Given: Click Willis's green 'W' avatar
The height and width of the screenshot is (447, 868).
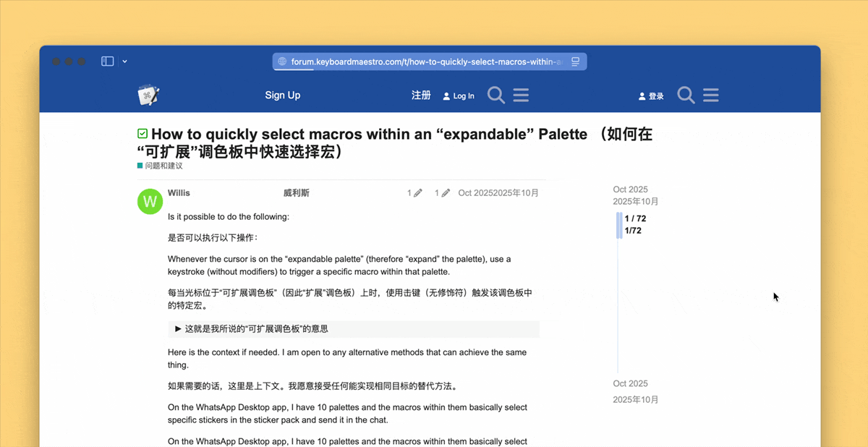Looking at the screenshot, I should pyautogui.click(x=150, y=201).
